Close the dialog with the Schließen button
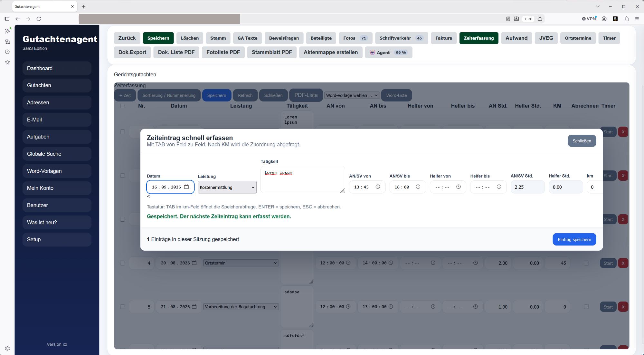This screenshot has width=644, height=355. [x=582, y=141]
